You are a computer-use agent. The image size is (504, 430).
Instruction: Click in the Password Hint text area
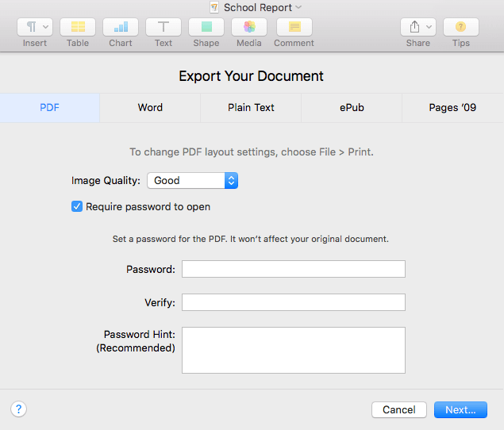point(294,351)
